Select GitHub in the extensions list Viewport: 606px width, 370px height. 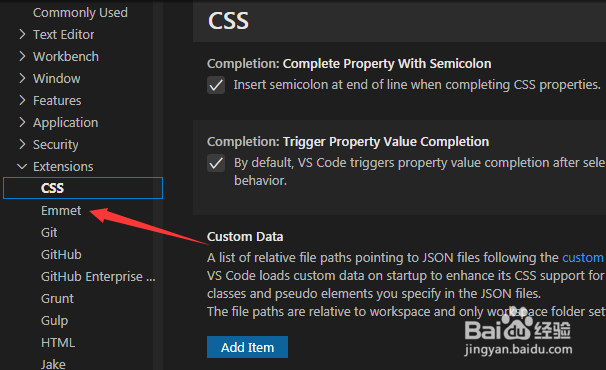(x=61, y=254)
